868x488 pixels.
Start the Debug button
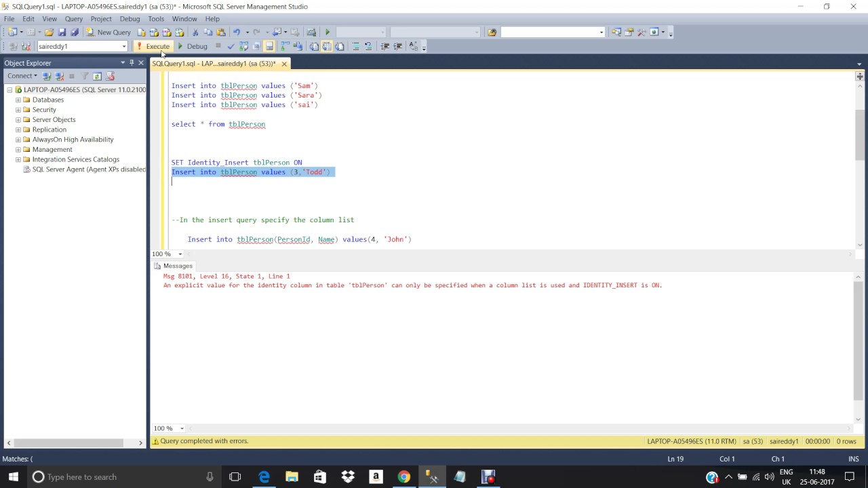point(192,46)
